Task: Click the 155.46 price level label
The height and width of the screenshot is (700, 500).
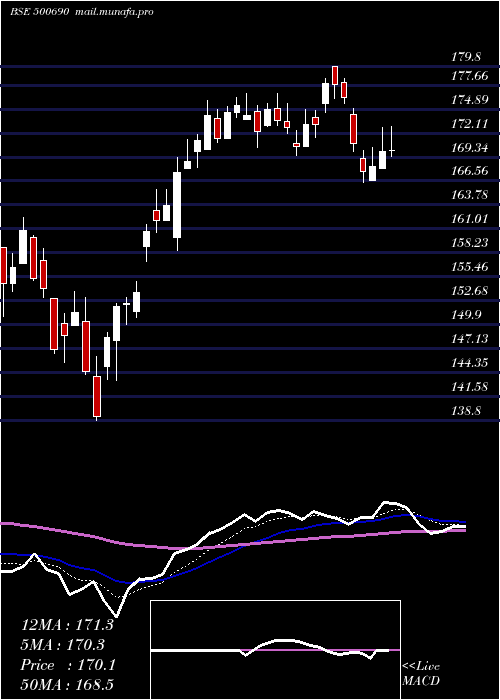Action: point(470,267)
